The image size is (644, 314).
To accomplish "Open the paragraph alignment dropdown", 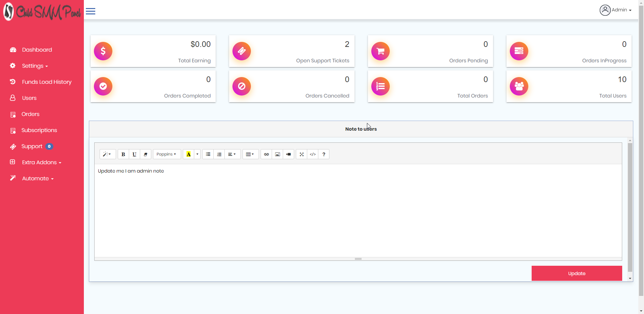I will point(232,154).
